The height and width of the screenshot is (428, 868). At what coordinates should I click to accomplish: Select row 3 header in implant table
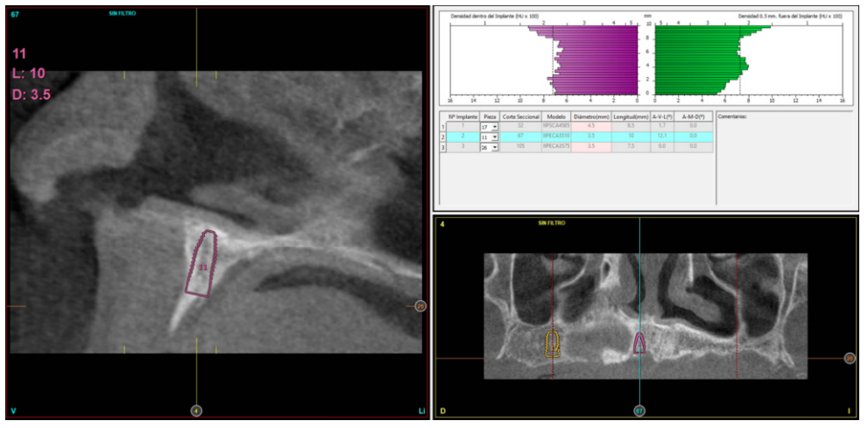coord(442,147)
